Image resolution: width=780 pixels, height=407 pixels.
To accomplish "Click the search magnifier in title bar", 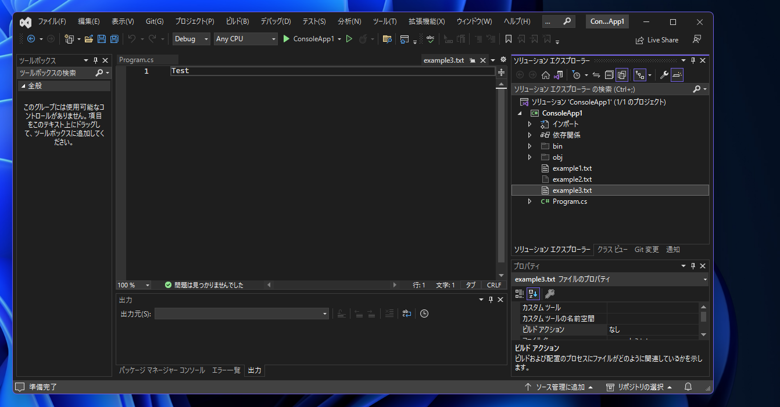I will point(567,21).
